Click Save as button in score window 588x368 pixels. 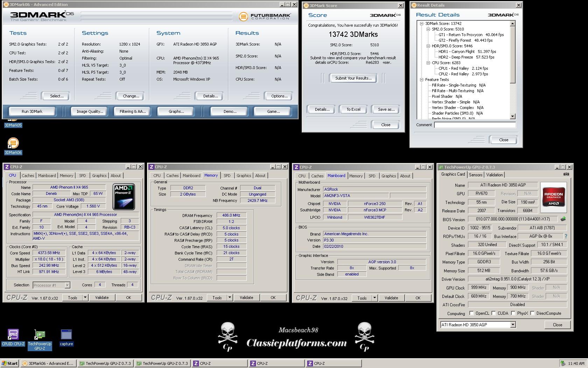point(386,109)
